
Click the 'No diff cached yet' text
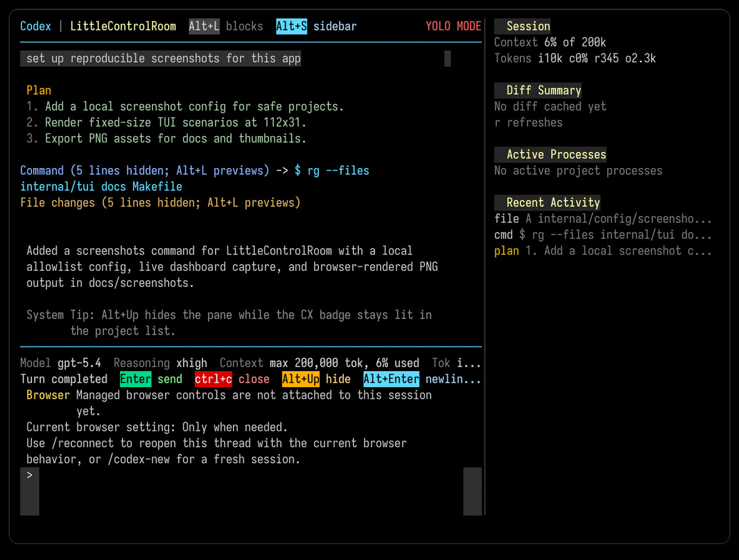(x=550, y=106)
